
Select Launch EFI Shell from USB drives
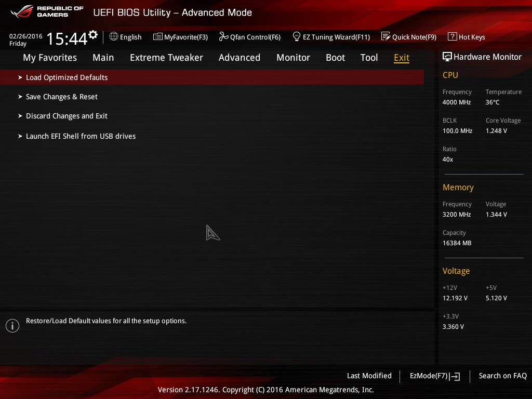pyautogui.click(x=77, y=136)
